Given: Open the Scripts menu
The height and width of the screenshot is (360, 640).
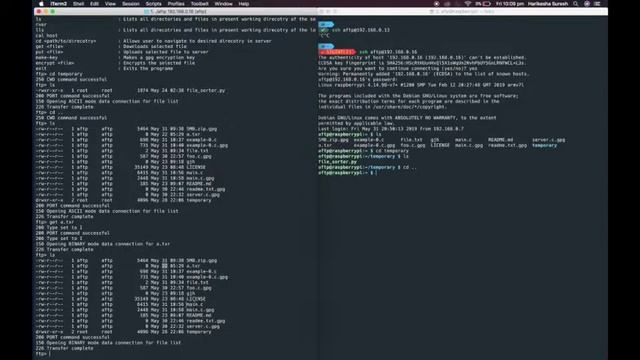Looking at the screenshot, I should (x=153, y=4).
